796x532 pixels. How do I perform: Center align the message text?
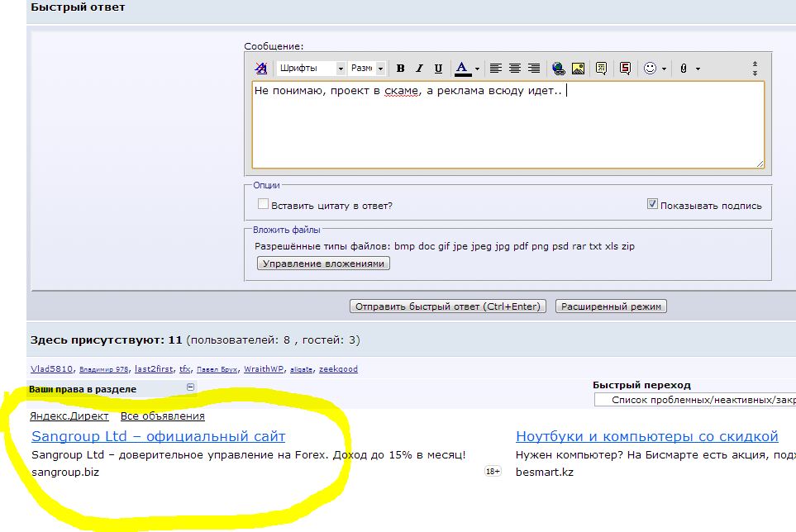pos(515,69)
